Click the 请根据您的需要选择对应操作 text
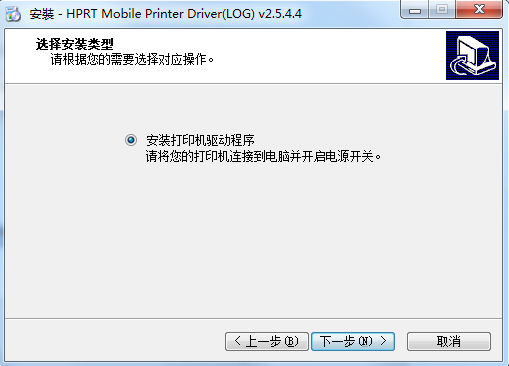 pos(132,60)
